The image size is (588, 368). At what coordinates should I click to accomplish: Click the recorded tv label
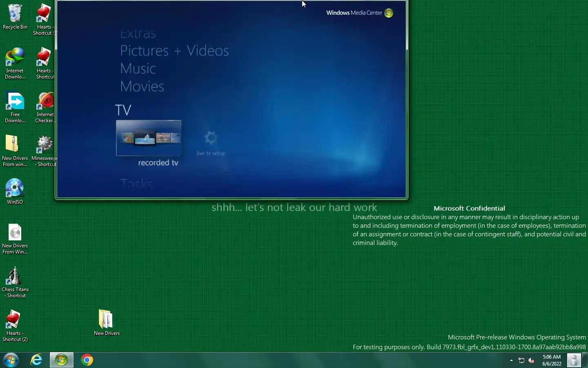coord(158,163)
